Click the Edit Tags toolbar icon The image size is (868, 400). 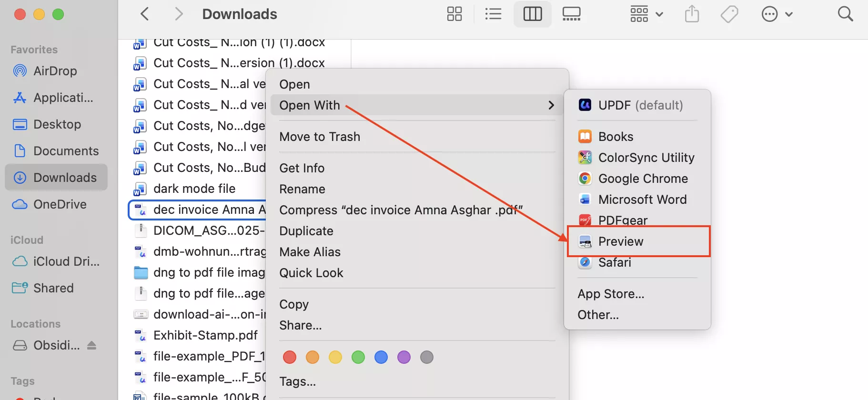click(x=729, y=14)
